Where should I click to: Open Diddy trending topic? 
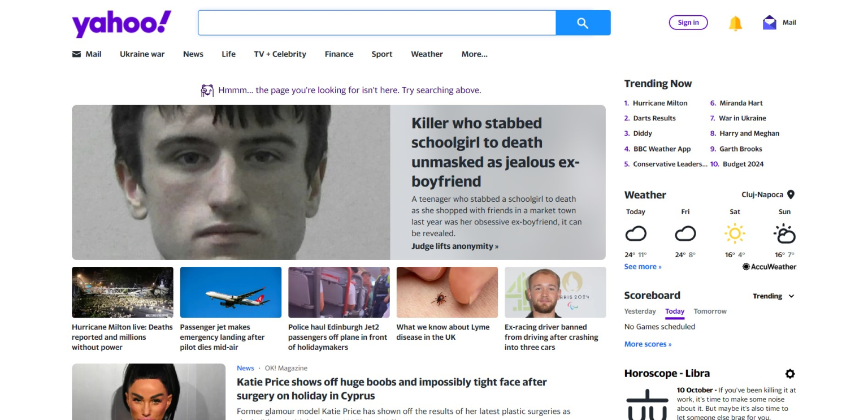tap(643, 133)
